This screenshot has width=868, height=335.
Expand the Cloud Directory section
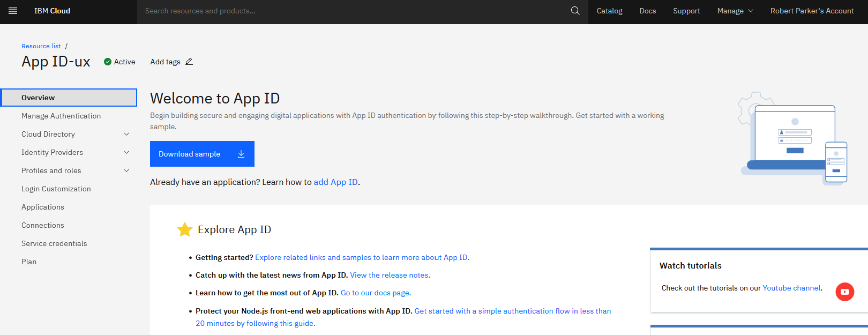126,134
